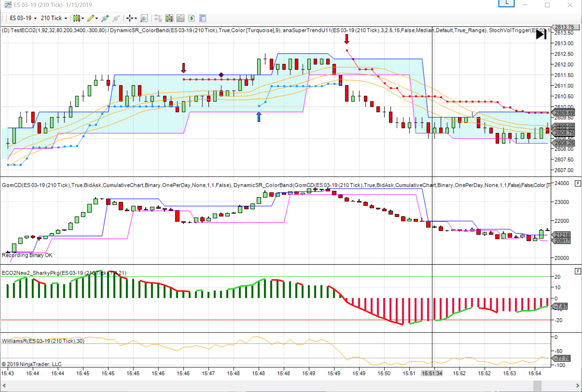Click the horizontal scrollbar right arrow
Viewport: 582px width, 392px height.
pyautogui.click(x=578, y=385)
